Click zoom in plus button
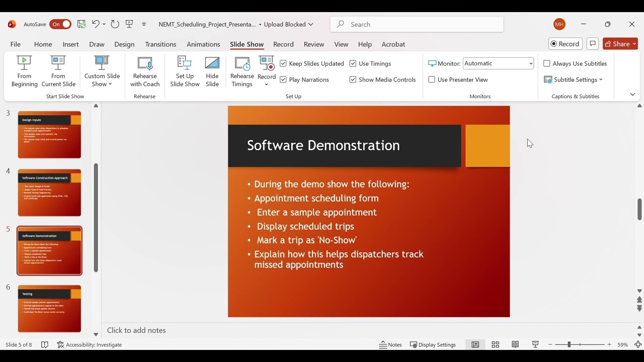Screen dimensions: 644x362 pyautogui.click(x=609, y=344)
